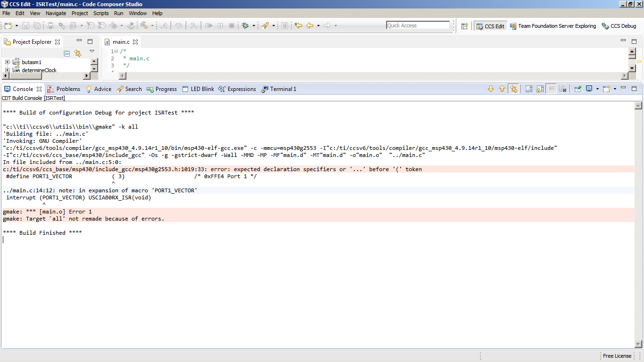Click the Next Error down arrow in Console

click(491, 89)
